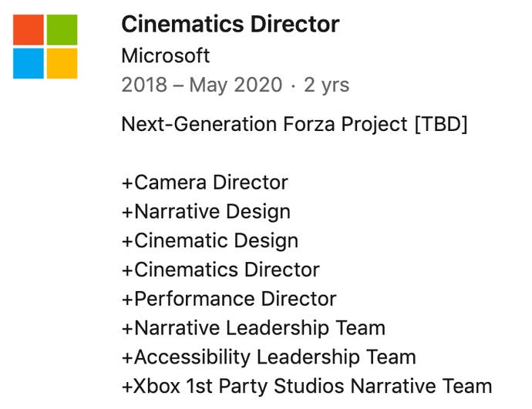Viewport: 532px width, 409px height.
Task: Click the +Accessibility Leadership Team line
Action: (268, 357)
